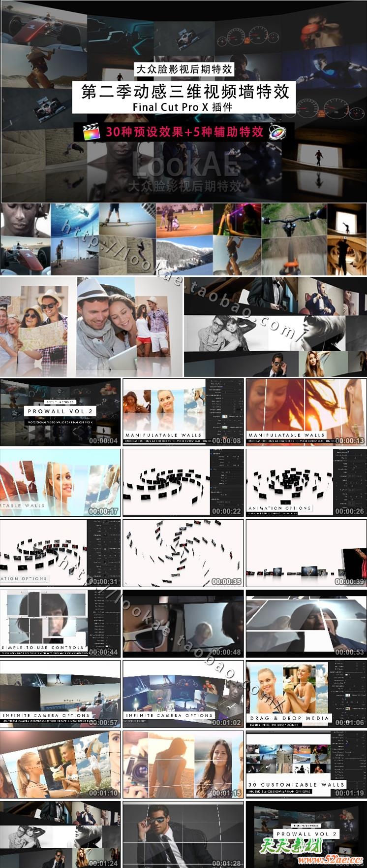Viewport: 367px width, 868px height.
Task: Click PROWALL VOL 2 title in 00:00:04 frame
Action: pos(60,411)
